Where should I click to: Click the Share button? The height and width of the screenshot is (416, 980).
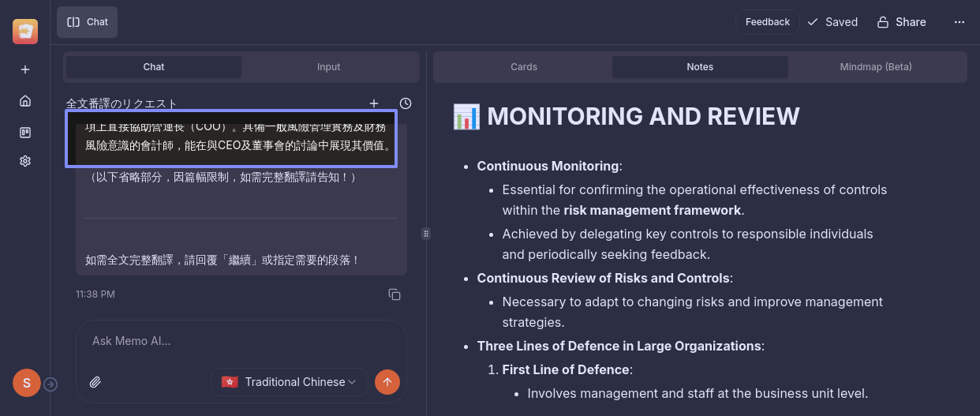pyautogui.click(x=902, y=22)
